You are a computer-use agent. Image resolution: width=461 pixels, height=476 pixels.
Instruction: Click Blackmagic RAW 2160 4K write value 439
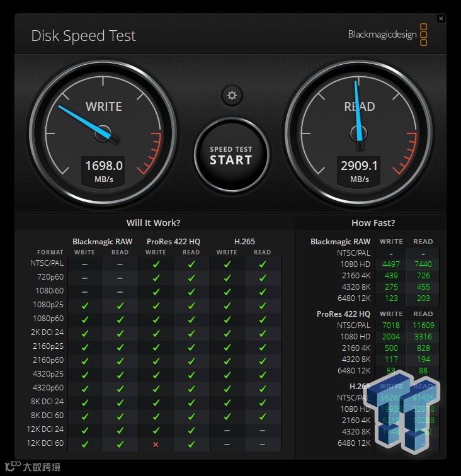click(x=391, y=276)
